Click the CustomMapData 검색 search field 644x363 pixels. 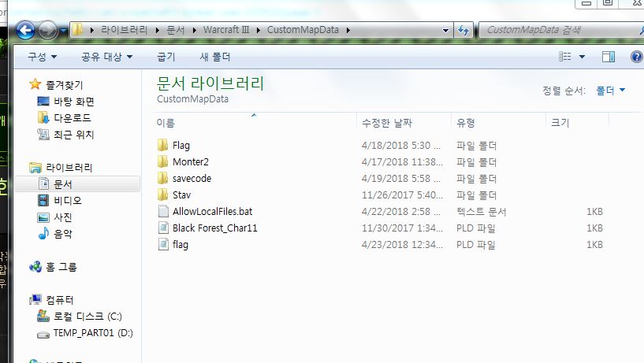pyautogui.click(x=560, y=30)
